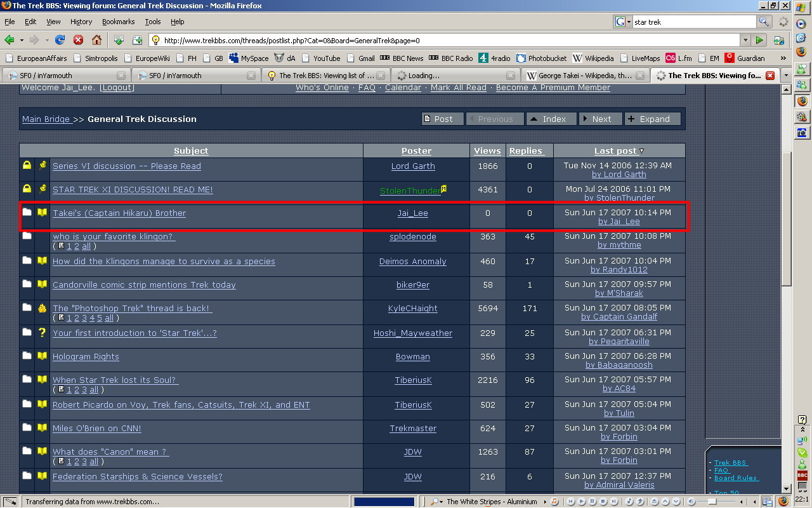Mute the music player speaker icon
Screen dimensions: 812x508
click(x=691, y=502)
